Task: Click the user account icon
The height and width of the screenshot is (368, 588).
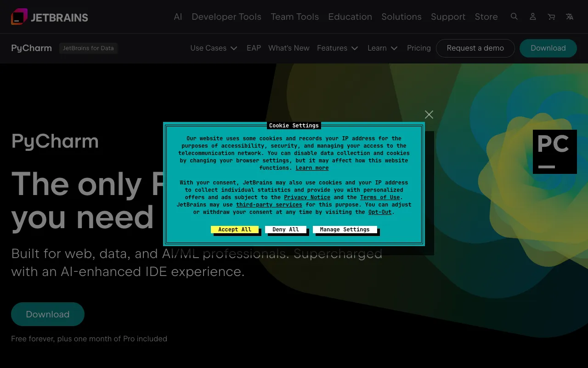Action: 532,17
